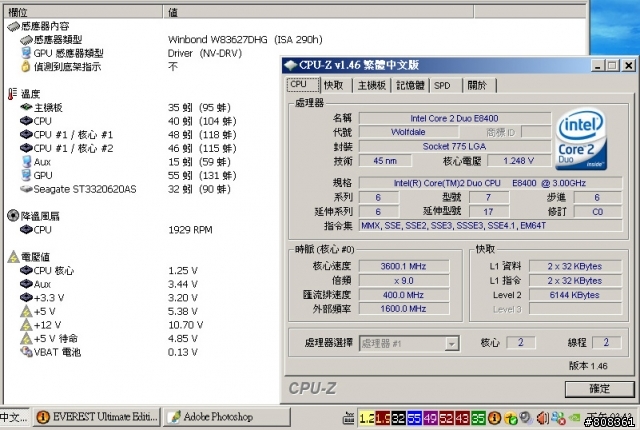Click the green 35 motherboard temperature tray icon
This screenshot has height=430, width=640.
(x=478, y=418)
